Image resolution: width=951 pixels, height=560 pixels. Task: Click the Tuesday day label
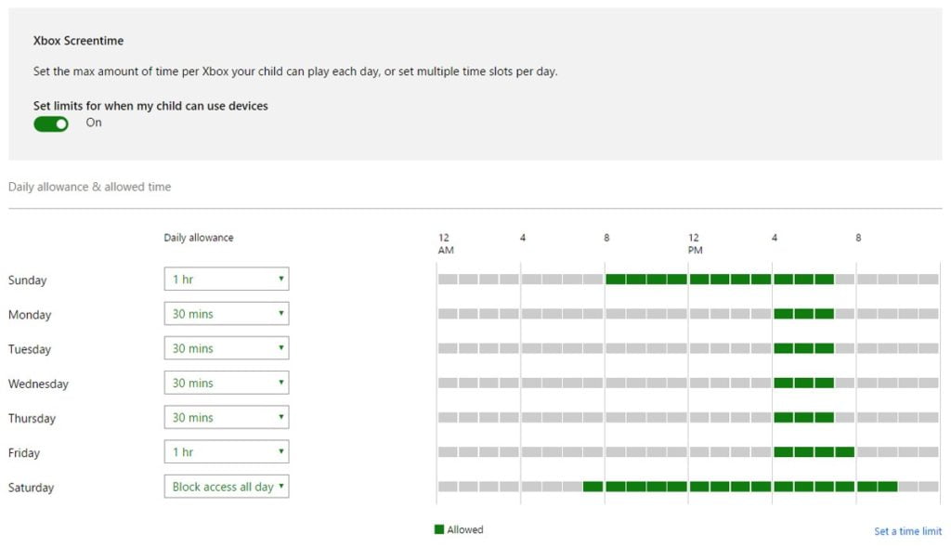(30, 349)
